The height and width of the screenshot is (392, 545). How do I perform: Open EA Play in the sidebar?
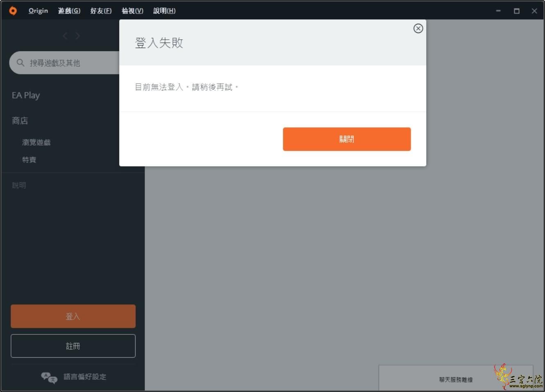tap(26, 95)
